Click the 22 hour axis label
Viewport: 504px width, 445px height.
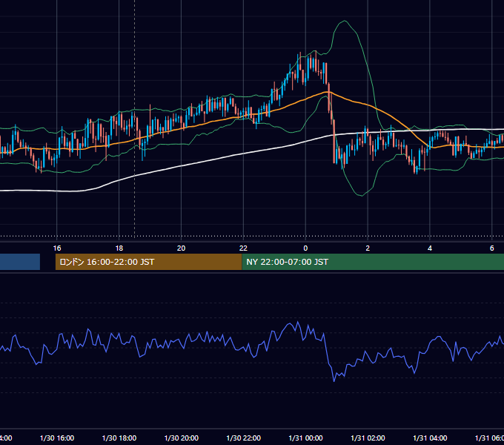[243, 248]
